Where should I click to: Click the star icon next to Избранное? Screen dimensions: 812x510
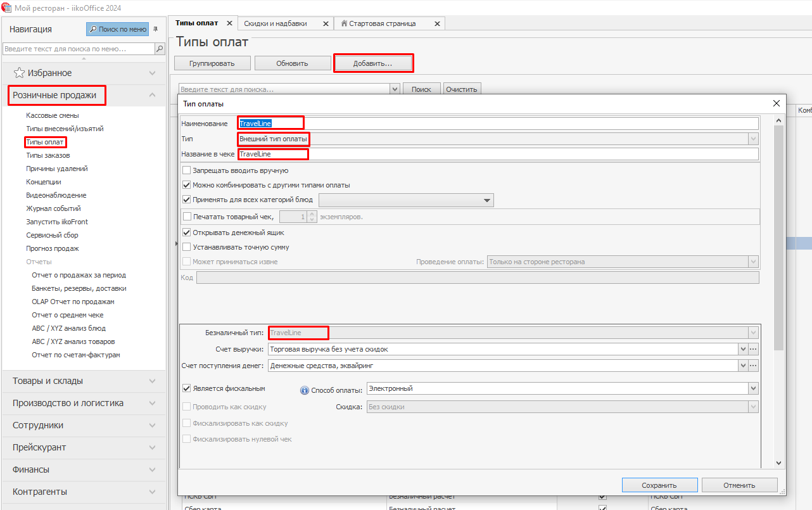pos(20,73)
